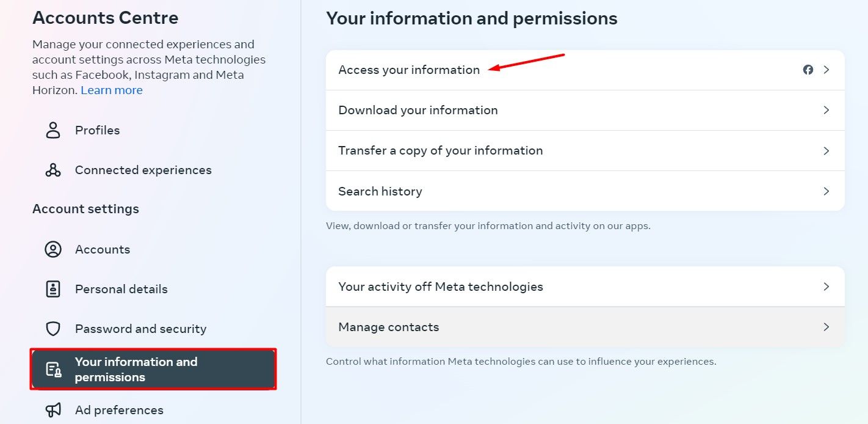Expand the Download your information chevron
The height and width of the screenshot is (424, 868).
click(826, 110)
